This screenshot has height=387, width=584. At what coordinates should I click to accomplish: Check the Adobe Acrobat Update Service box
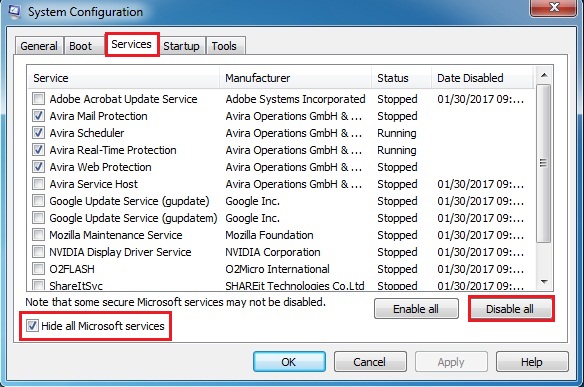tap(38, 99)
